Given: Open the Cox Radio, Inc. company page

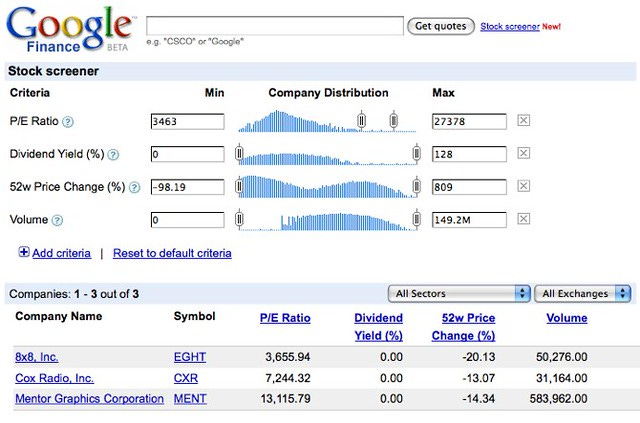Looking at the screenshot, I should pos(54,378).
